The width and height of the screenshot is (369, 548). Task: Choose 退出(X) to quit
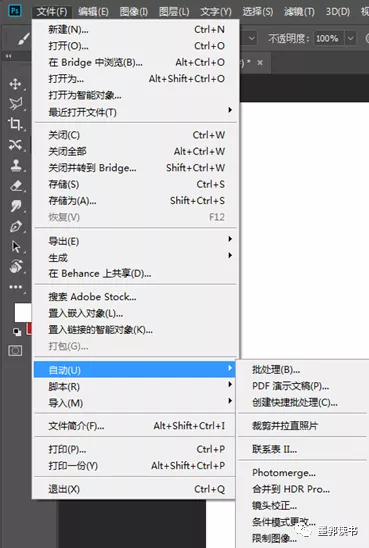click(136, 489)
